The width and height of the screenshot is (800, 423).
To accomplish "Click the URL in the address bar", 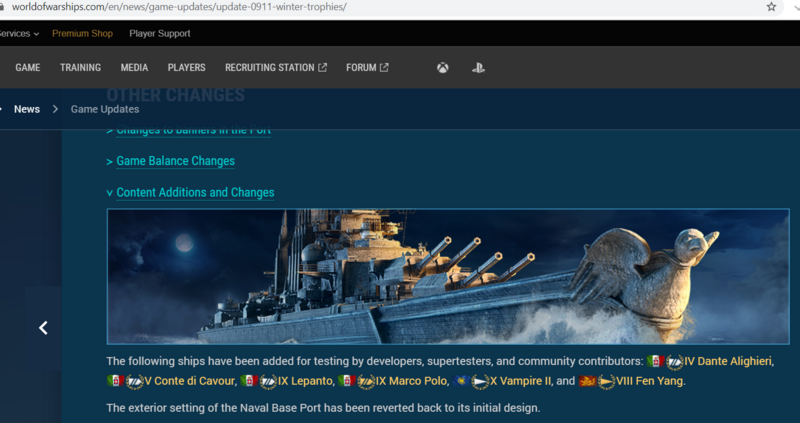I will point(178,7).
